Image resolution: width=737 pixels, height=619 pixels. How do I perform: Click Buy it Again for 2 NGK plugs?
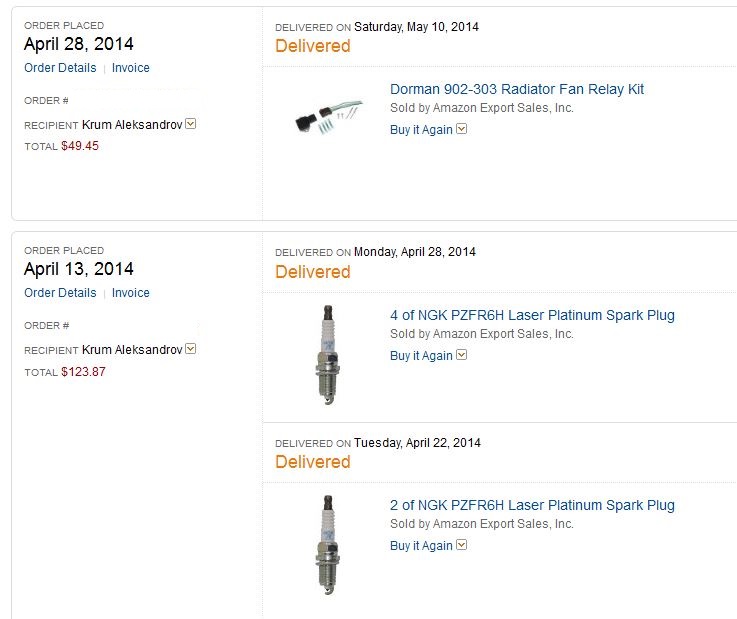point(421,545)
